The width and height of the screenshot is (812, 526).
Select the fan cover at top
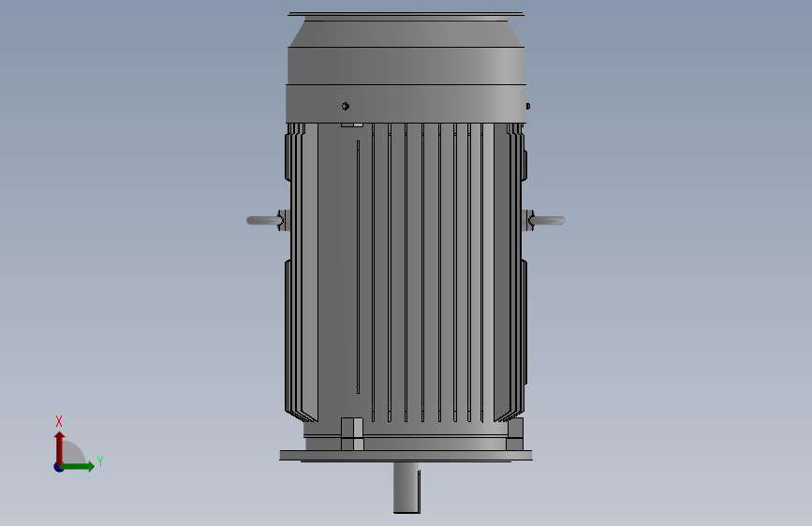point(406,67)
